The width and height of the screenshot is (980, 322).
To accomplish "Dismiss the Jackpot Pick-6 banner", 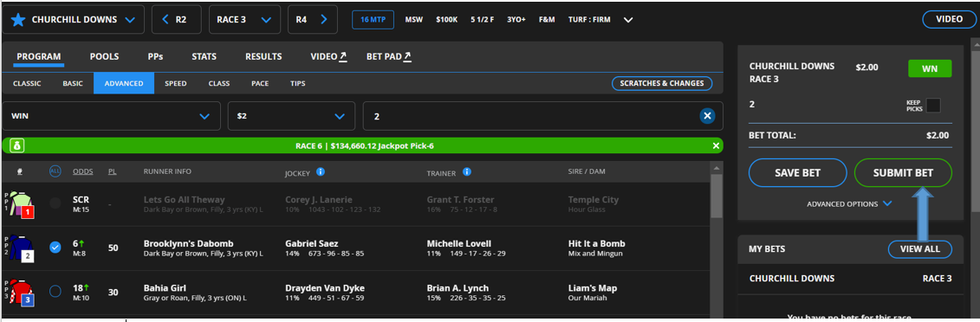I will tap(717, 146).
